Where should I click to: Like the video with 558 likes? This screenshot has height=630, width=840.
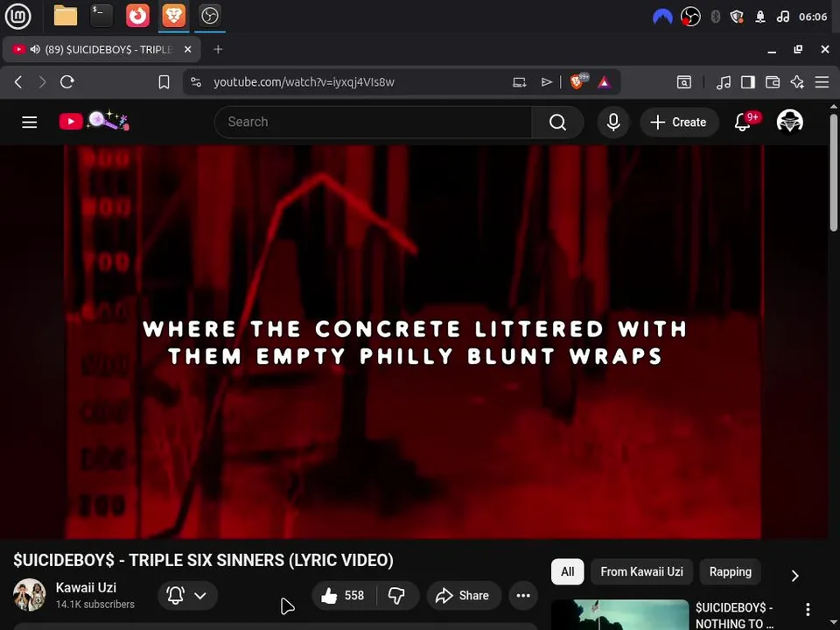[x=343, y=596]
